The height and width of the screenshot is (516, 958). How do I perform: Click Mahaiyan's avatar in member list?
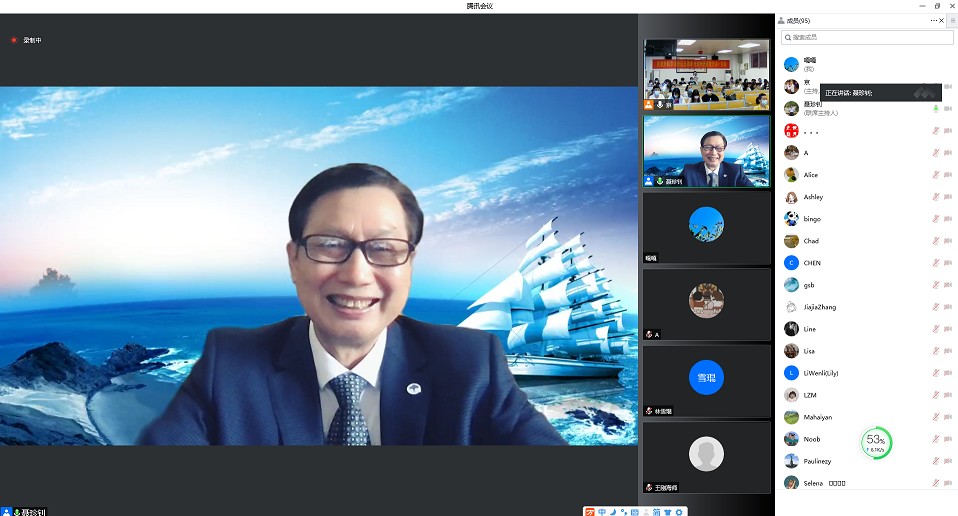(x=791, y=417)
